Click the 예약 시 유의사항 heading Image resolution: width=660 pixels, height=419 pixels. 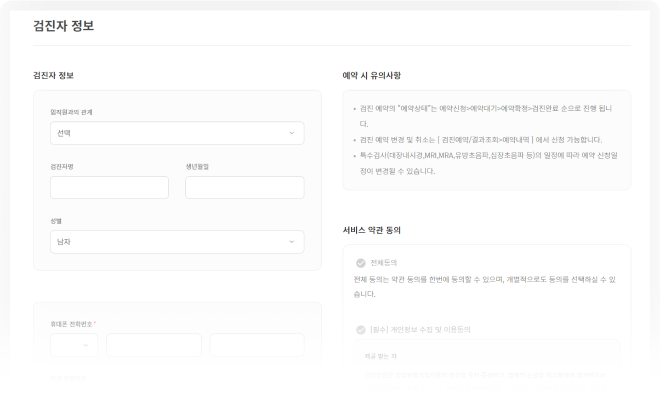click(371, 75)
